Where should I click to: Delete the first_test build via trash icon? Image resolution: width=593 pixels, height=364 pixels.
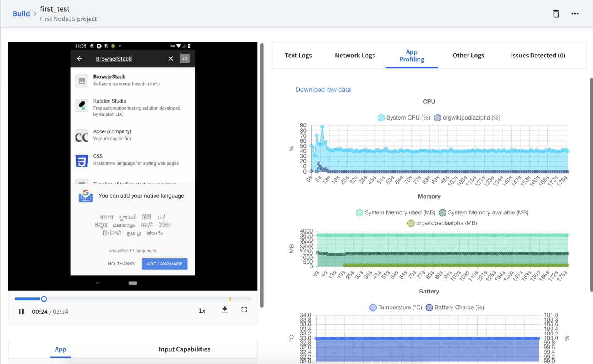[x=556, y=13]
